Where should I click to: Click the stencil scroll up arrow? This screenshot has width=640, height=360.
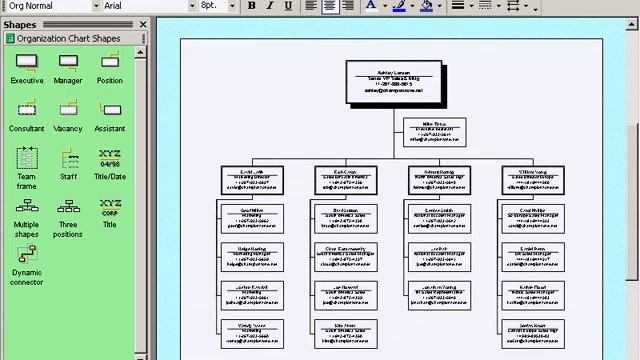tap(140, 53)
